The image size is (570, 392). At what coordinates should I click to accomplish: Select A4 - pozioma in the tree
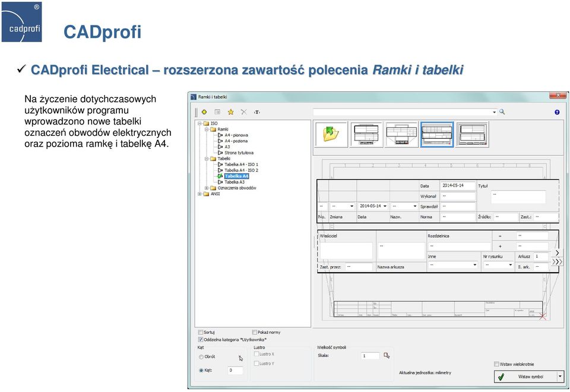point(236,141)
